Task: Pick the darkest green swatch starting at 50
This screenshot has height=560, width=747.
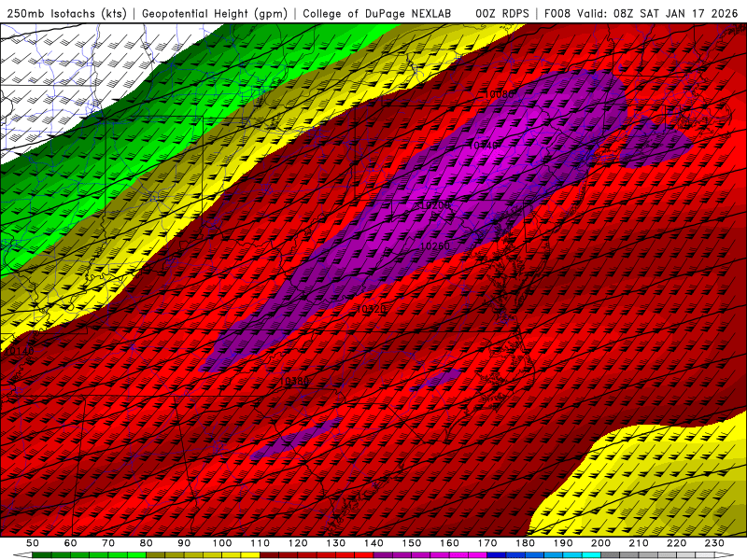Action: pyautogui.click(x=41, y=555)
